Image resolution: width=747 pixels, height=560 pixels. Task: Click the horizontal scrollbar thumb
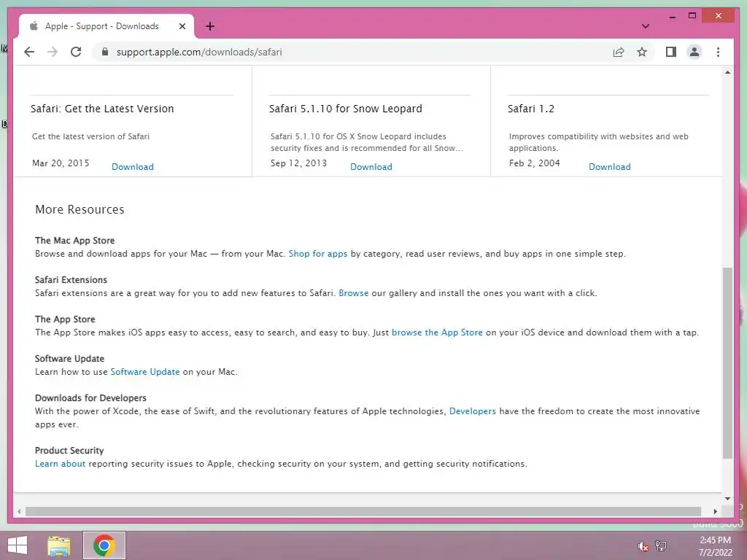[363, 511]
